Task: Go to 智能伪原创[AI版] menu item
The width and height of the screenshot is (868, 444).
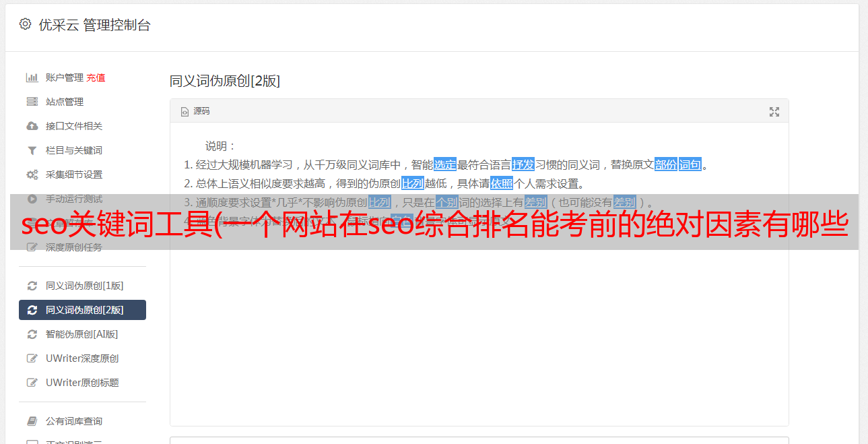Action: (x=82, y=334)
